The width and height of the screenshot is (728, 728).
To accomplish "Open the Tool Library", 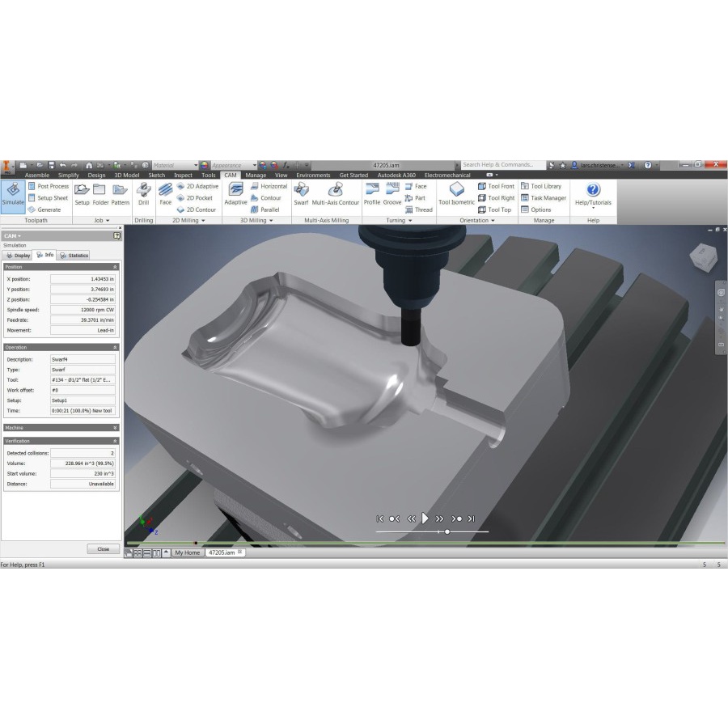I will click(x=541, y=186).
